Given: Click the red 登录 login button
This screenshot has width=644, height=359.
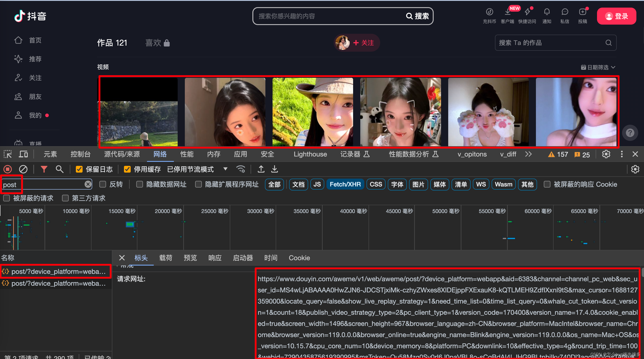Looking at the screenshot, I should click(616, 16).
